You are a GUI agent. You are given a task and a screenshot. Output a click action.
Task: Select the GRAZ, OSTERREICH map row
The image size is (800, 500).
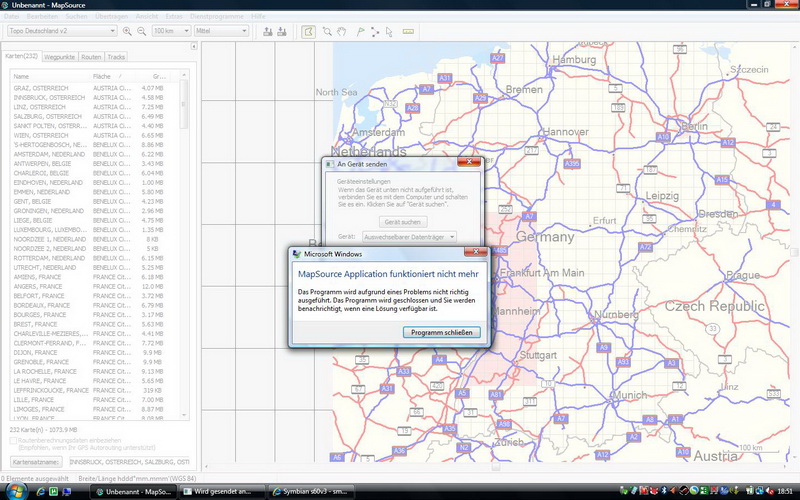point(94,88)
